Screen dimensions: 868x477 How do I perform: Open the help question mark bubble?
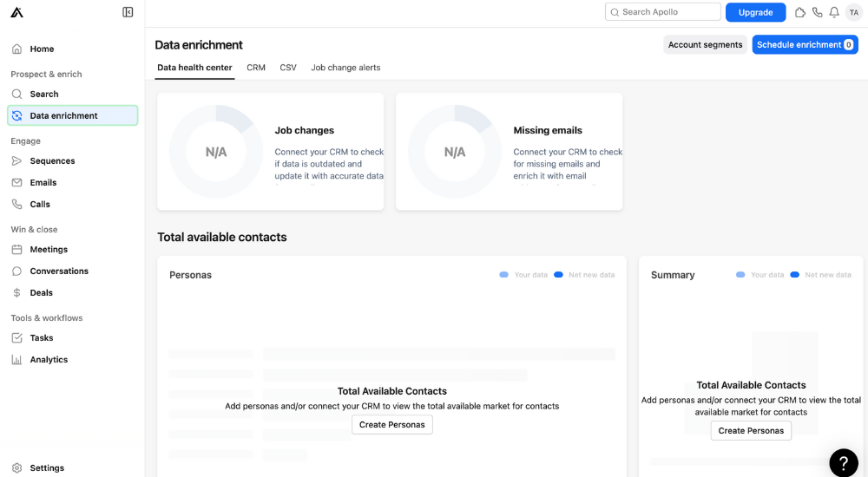844,462
